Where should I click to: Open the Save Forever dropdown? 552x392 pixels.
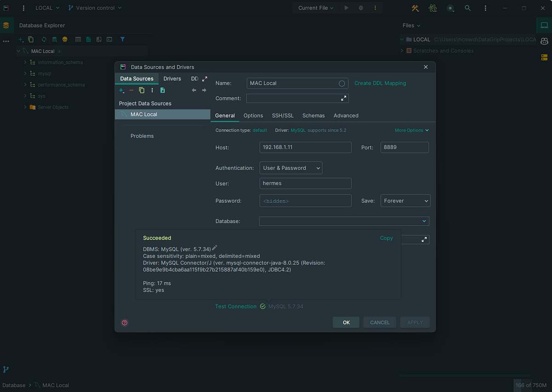405,201
